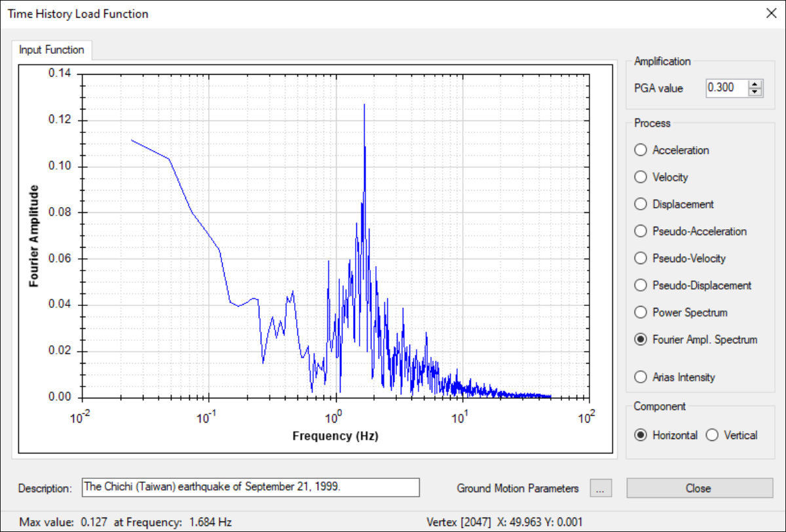Click the 'Time History Load Function' title text

pos(78,14)
